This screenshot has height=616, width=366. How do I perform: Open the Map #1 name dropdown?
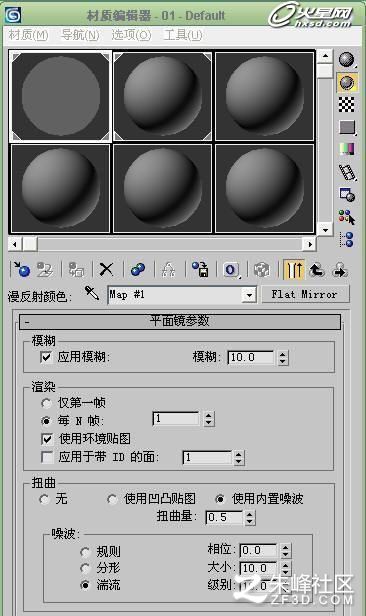[249, 295]
